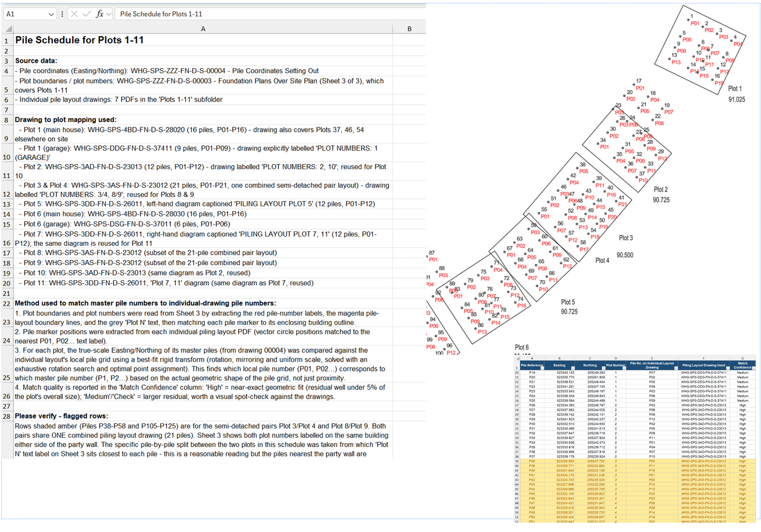The height and width of the screenshot is (532, 761).
Task: Select column A header in main sheet
Action: [202, 28]
